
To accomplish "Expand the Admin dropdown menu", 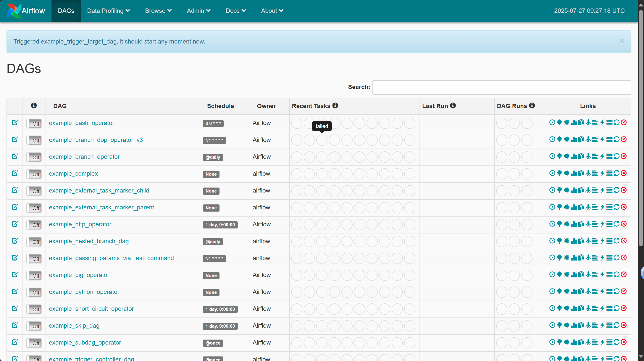I will click(199, 11).
